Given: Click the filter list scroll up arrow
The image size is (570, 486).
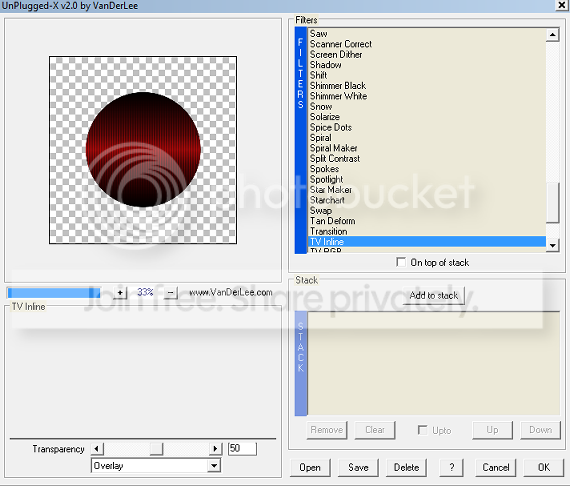Looking at the screenshot, I should click(x=553, y=35).
